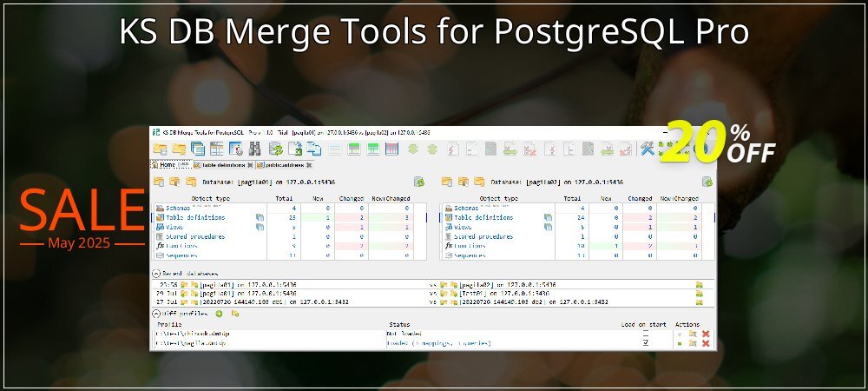Open Sequences link in right database panel
This screenshot has height=391, width=868.
pyautogui.click(x=470, y=255)
